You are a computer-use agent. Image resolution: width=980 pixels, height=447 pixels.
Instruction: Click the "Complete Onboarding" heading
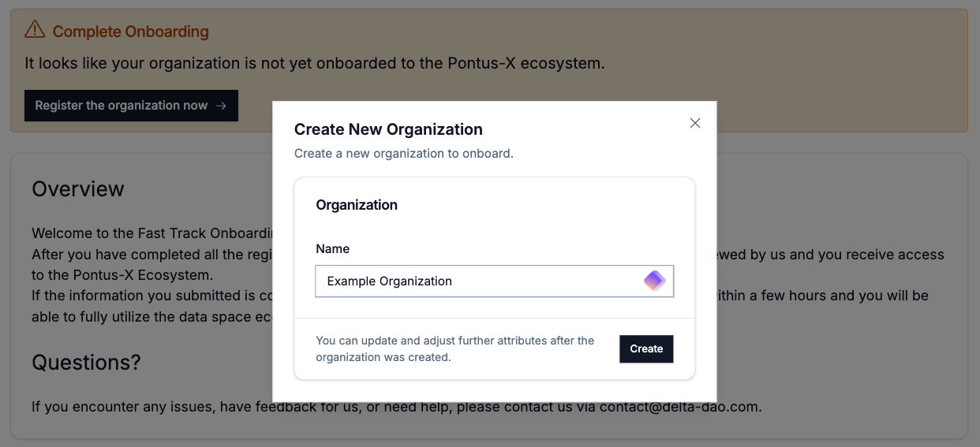[x=131, y=32]
